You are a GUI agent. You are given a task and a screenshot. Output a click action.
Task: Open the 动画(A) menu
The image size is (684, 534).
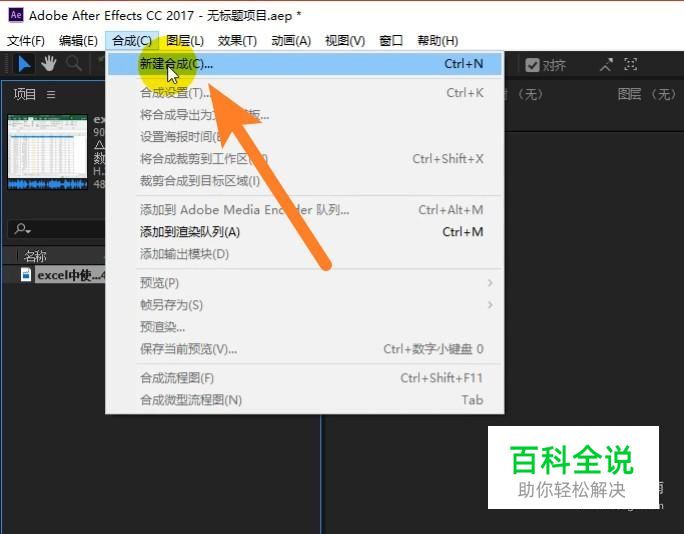click(x=291, y=41)
